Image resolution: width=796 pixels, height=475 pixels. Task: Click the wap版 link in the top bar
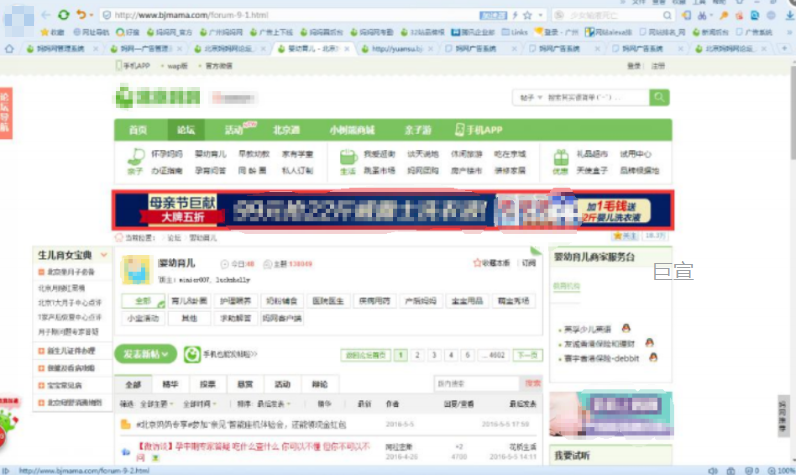[x=177, y=66]
